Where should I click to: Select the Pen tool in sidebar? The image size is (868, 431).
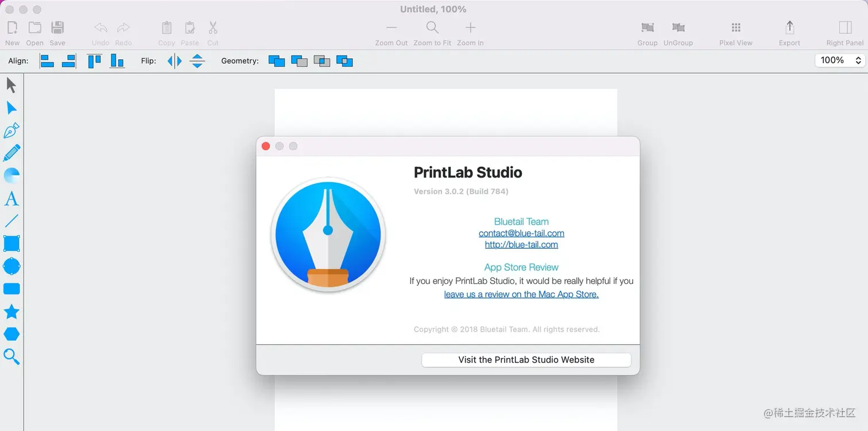(11, 130)
